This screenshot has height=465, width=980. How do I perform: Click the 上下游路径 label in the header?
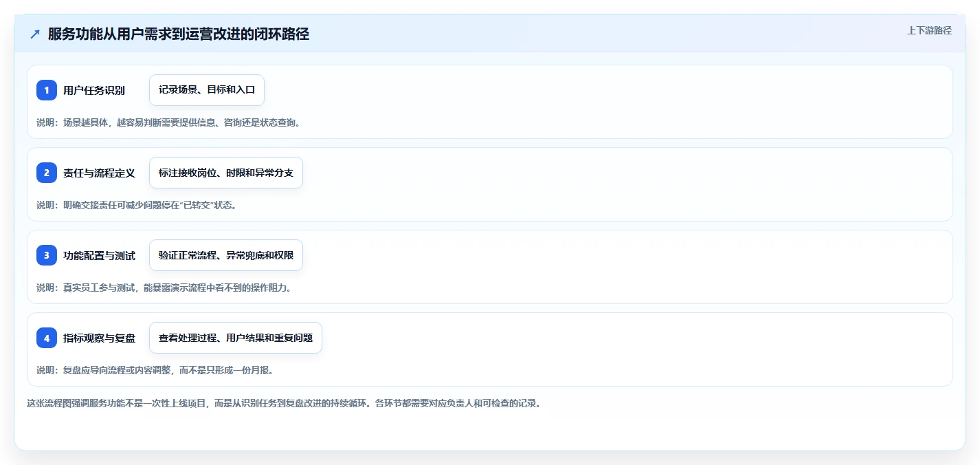point(929,30)
